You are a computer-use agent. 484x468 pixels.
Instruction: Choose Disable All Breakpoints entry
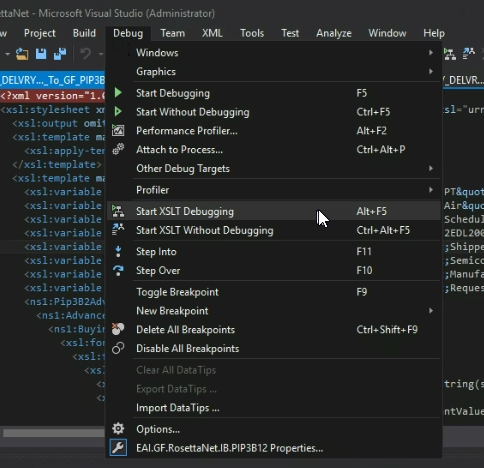click(274, 348)
